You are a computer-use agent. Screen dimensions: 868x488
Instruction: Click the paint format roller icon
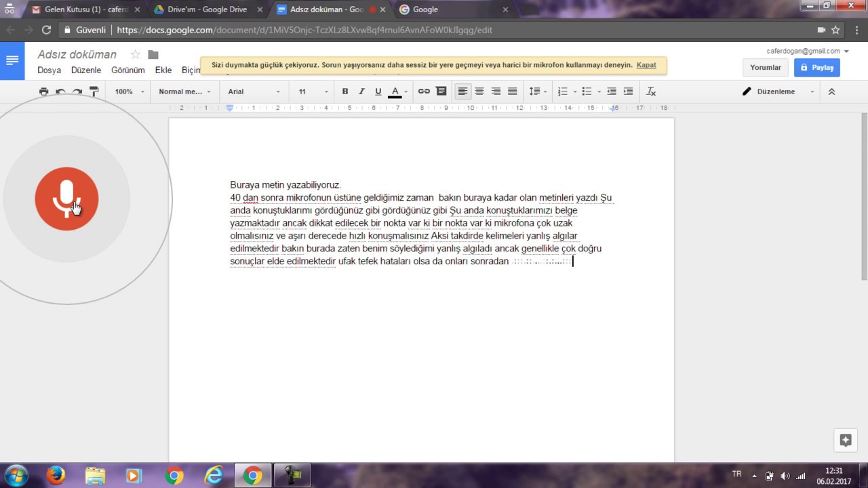(94, 91)
